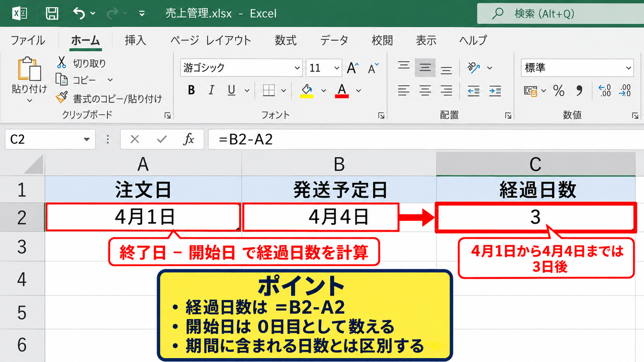
Task: Toggle Underline formatting
Action: pos(231,90)
